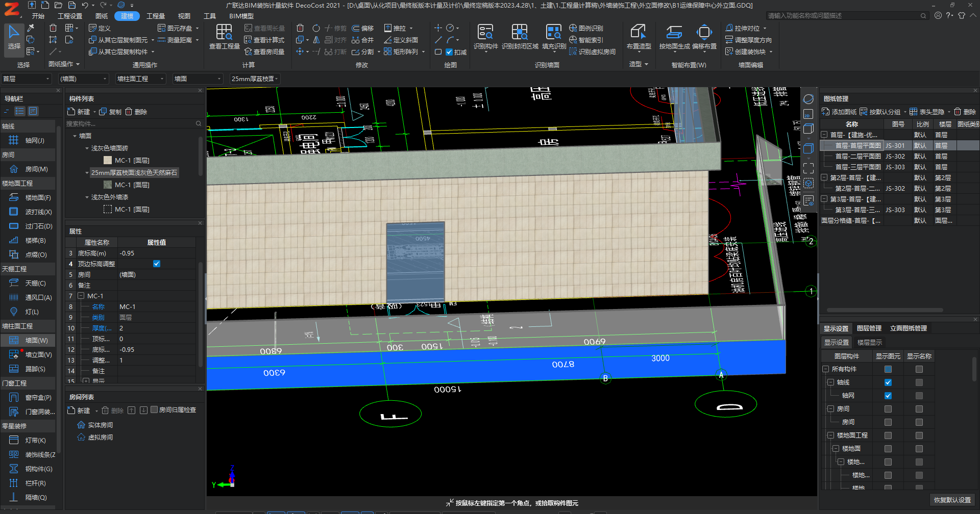Screen dimensions: 980x514
Task: Open the BIM模型 ribbon tab
Action: tap(241, 16)
